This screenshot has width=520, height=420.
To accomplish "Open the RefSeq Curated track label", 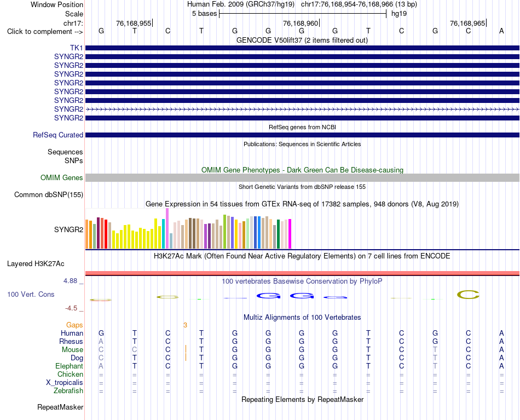I will coord(58,135).
